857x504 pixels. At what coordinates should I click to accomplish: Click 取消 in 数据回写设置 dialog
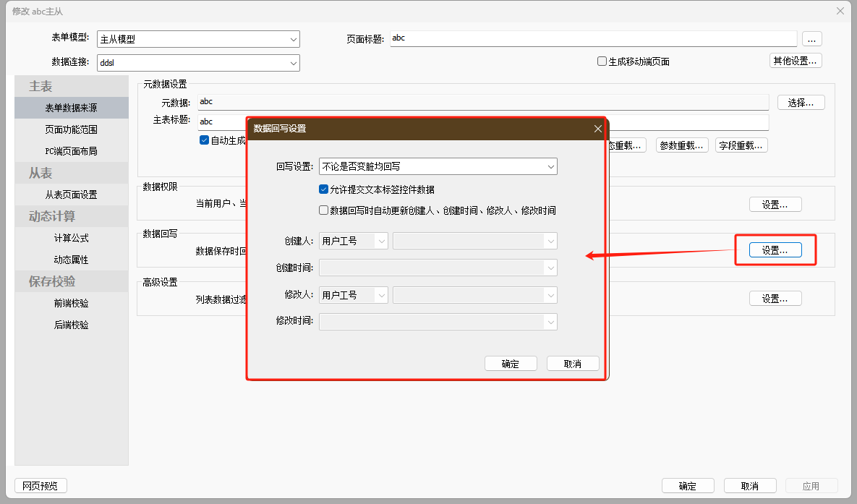573,364
